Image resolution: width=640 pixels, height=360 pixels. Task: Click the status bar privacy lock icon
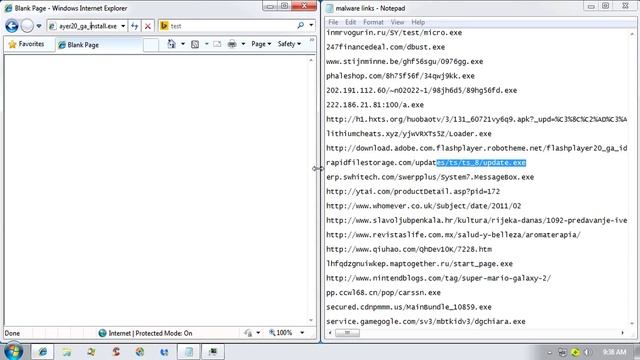(x=248, y=333)
